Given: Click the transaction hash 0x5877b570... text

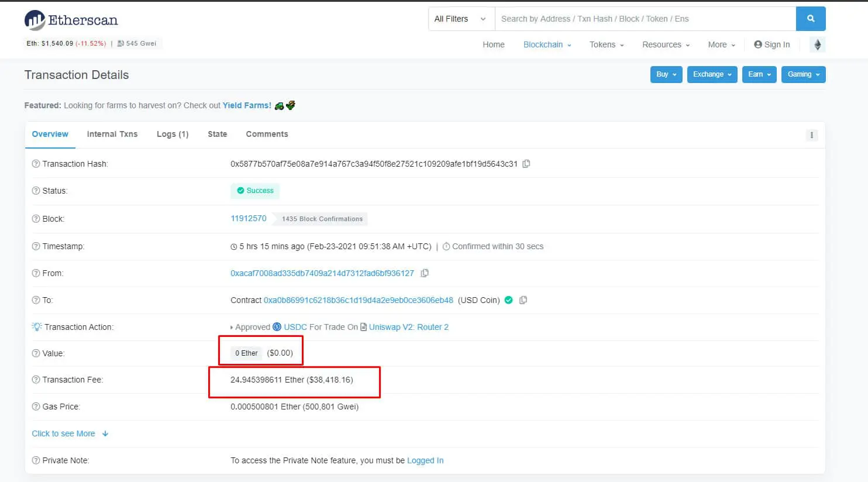Looking at the screenshot, I should [374, 164].
